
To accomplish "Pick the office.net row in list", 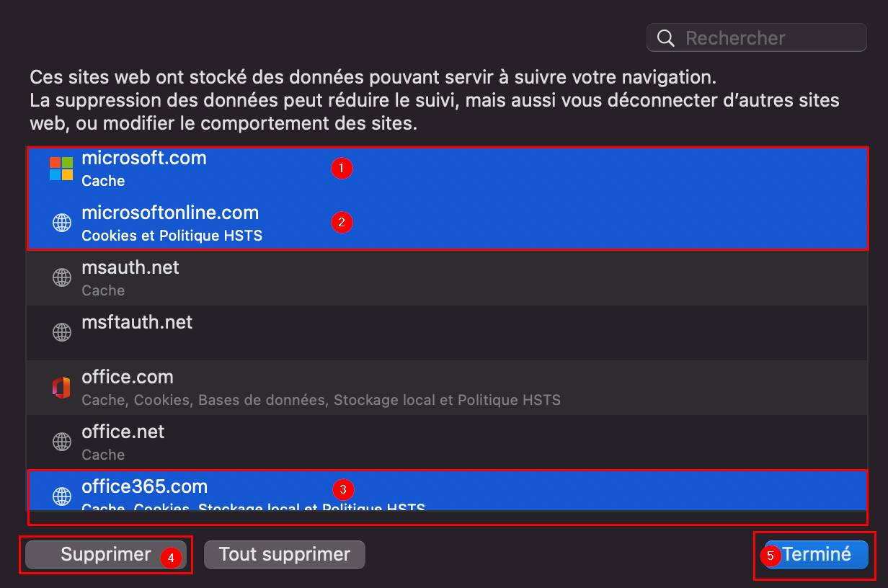I will (447, 442).
